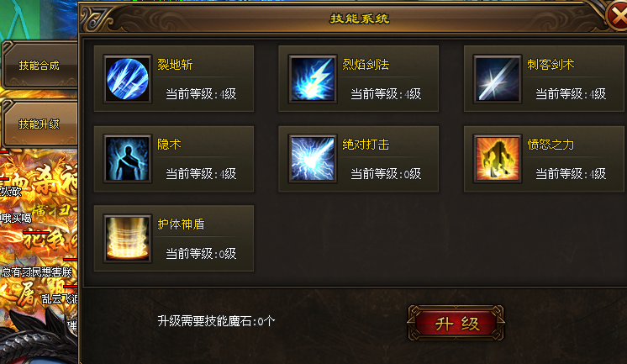Viewport: 627px width, 364px height.
Task: Close the 技能系统 window
Action: pyautogui.click(x=618, y=16)
